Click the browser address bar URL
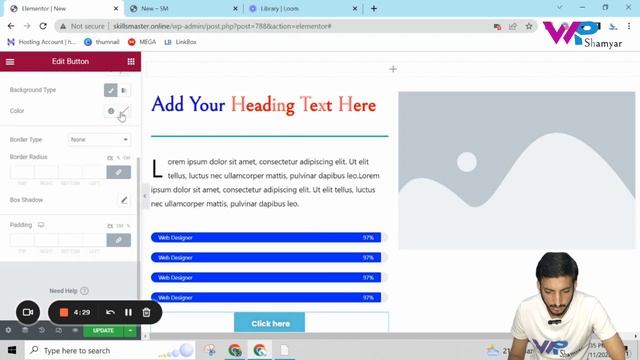Image resolution: width=640 pixels, height=360 pixels. click(x=222, y=26)
